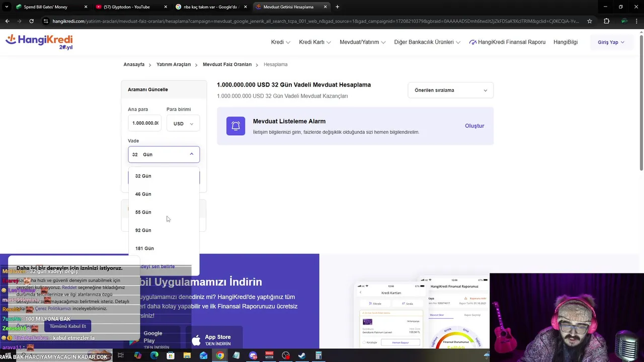Collapse the Vade 32 Gün dropdown
644x362 pixels.
164,154
